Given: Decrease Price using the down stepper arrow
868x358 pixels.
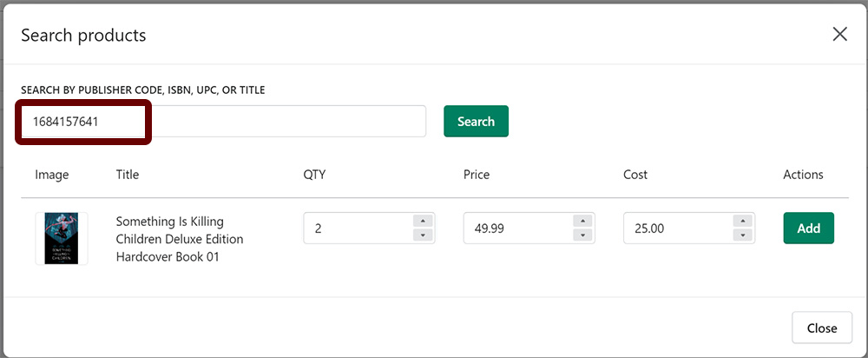Looking at the screenshot, I should pos(583,235).
